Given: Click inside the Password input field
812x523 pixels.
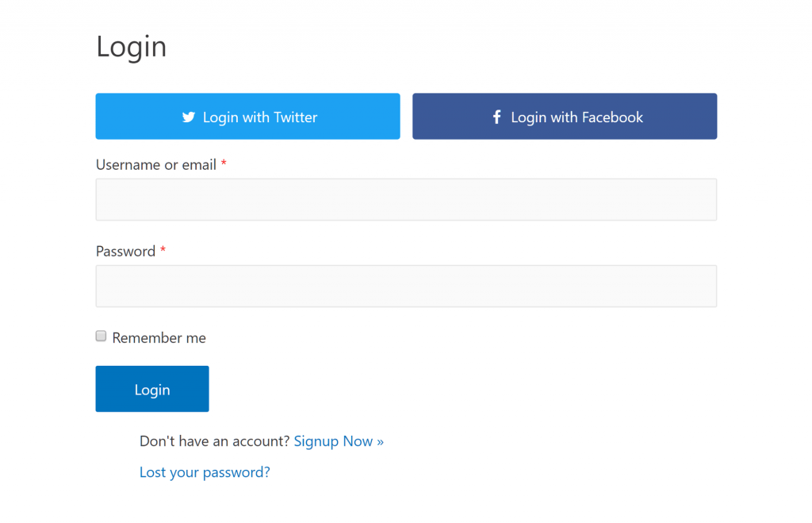Looking at the screenshot, I should pyautogui.click(x=406, y=286).
